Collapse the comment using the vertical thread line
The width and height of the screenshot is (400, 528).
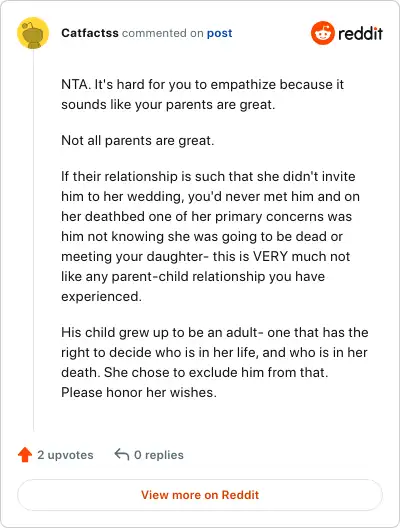[33, 241]
